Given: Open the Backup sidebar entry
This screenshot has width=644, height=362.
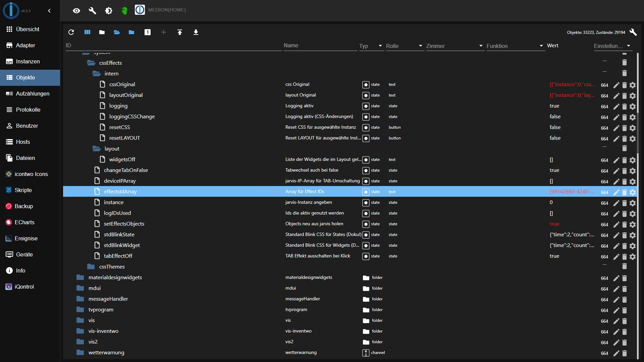Looking at the screenshot, I should click(x=30, y=206).
